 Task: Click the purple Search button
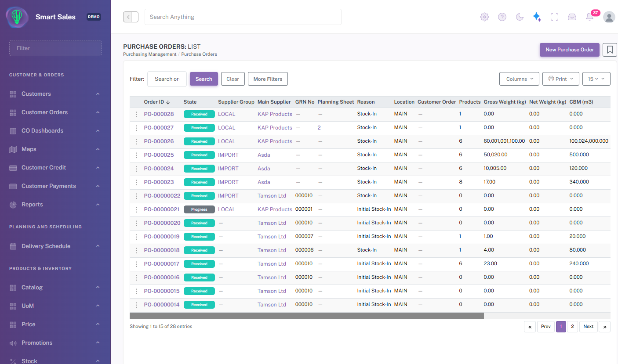[x=204, y=79]
